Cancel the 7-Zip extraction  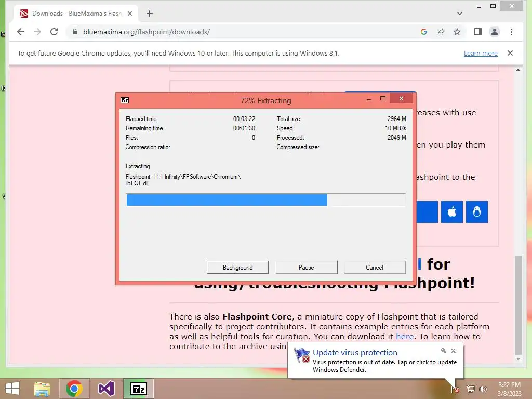pyautogui.click(x=375, y=268)
